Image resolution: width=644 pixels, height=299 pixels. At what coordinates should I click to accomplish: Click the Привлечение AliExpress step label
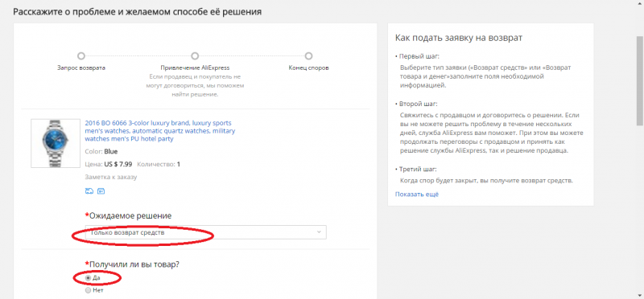tap(195, 68)
